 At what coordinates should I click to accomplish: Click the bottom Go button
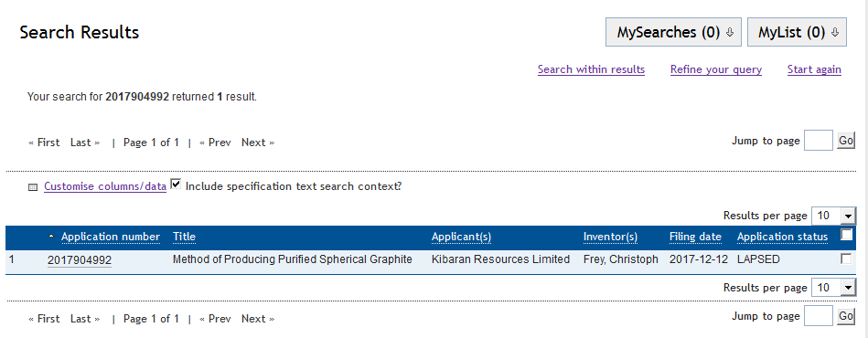pyautogui.click(x=846, y=316)
